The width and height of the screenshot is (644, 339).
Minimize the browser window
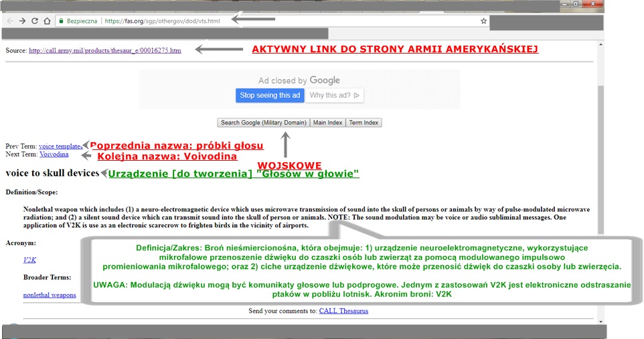tap(565, 4)
